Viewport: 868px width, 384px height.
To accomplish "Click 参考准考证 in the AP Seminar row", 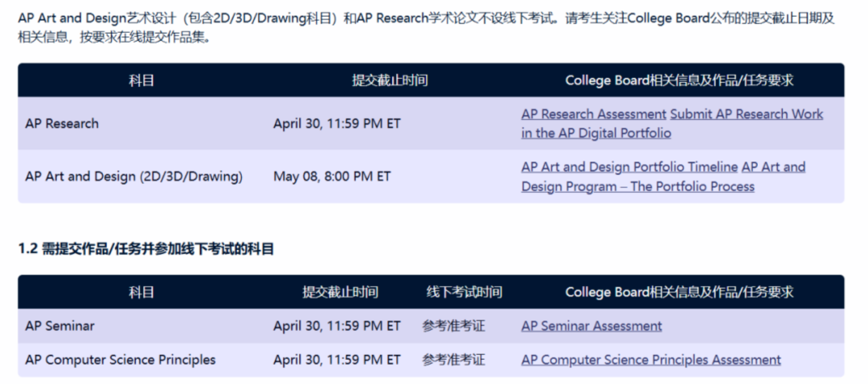I will point(453,326).
